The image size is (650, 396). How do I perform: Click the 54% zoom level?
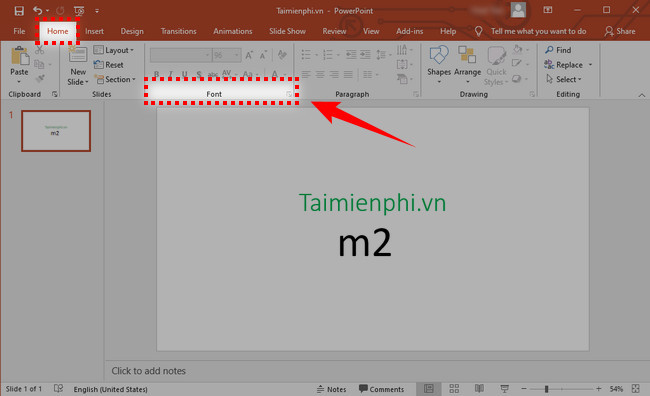(616, 389)
